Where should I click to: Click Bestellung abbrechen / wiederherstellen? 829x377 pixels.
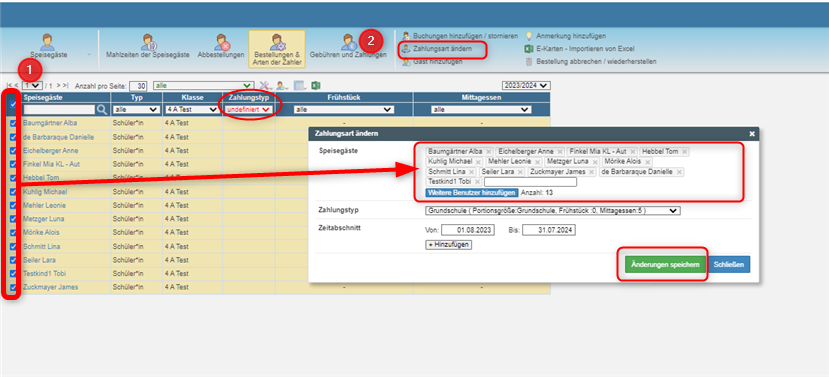[x=591, y=61]
